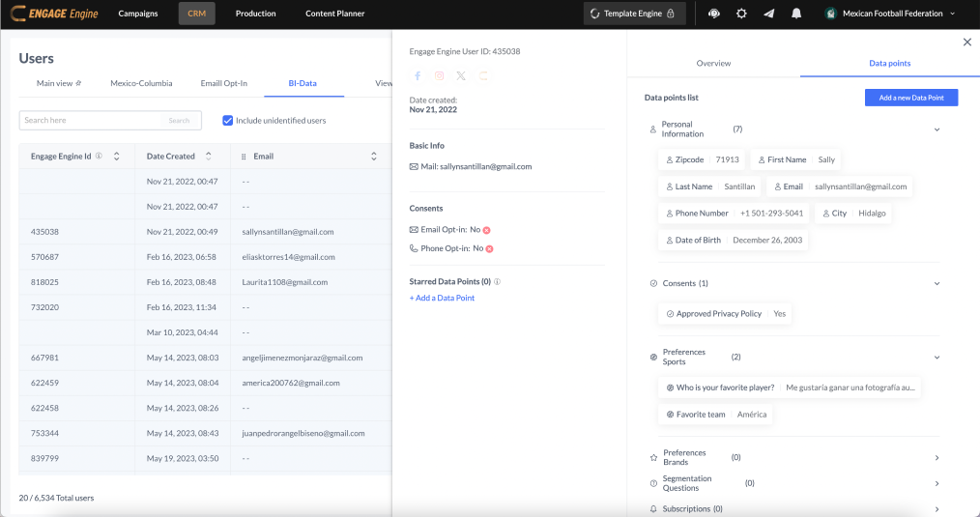Click the paper plane send icon
The width and height of the screenshot is (980, 517).
coord(768,14)
